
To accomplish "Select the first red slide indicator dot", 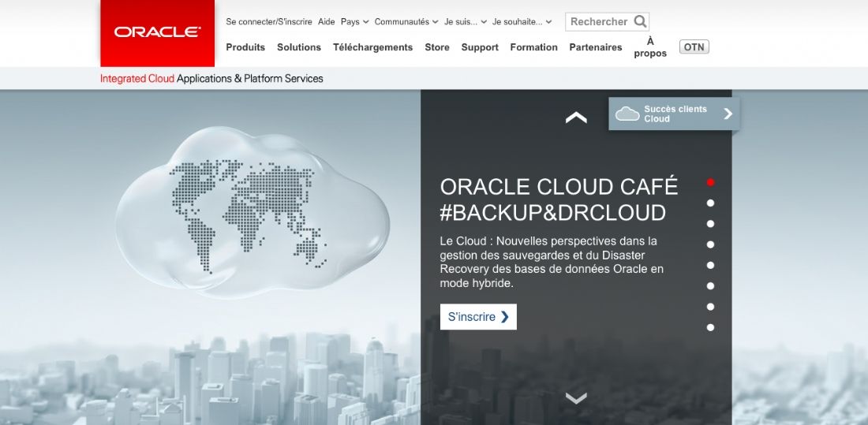I will pyautogui.click(x=710, y=182).
